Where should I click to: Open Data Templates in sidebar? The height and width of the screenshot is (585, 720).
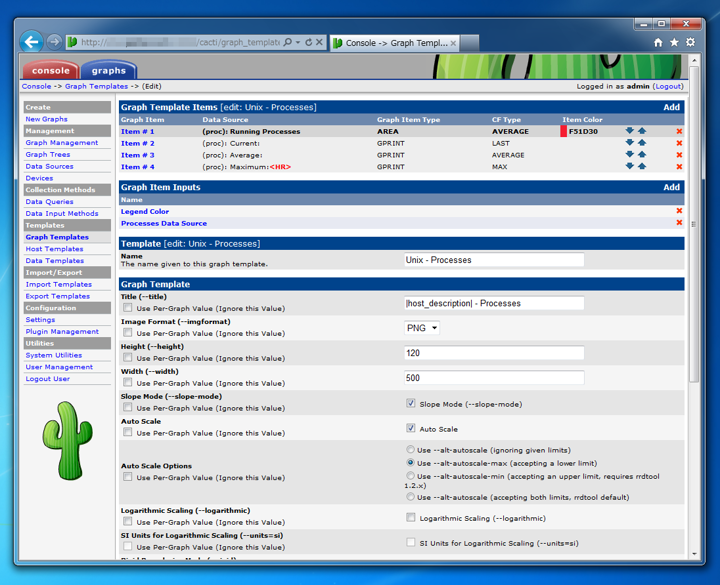(55, 260)
